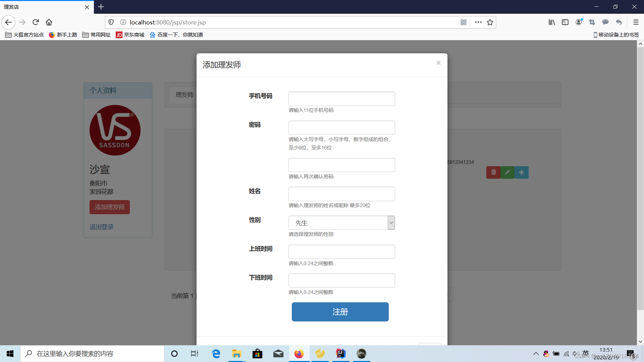Select the 理发师 tab behind dialog
Image resolution: width=644 pixels, height=362 pixels.
(184, 95)
